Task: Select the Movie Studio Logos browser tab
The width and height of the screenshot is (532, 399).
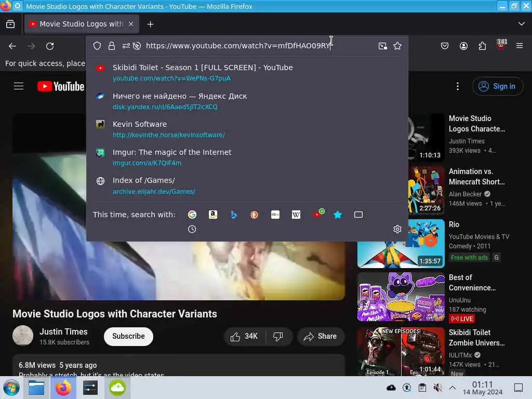Action: pyautogui.click(x=82, y=24)
